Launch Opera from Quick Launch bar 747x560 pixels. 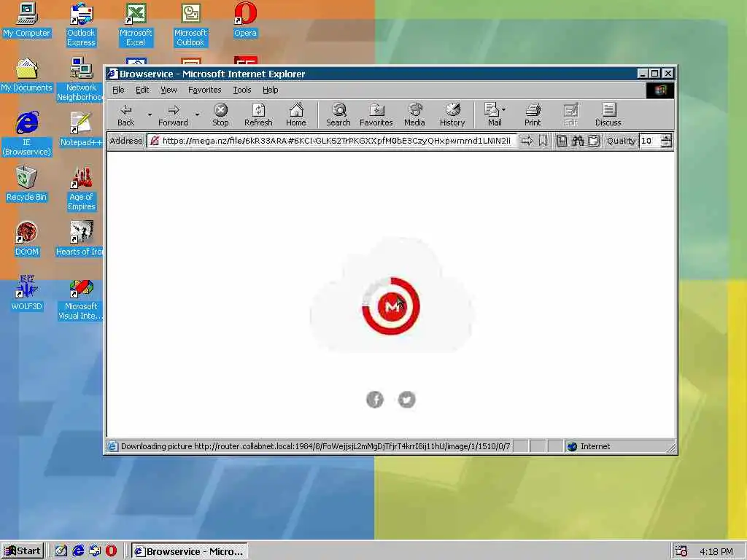pyautogui.click(x=111, y=551)
